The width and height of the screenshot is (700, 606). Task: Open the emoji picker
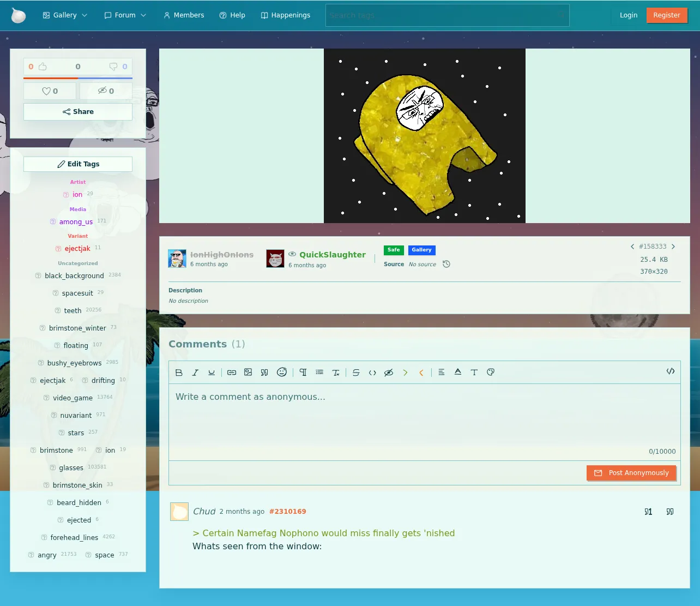click(x=282, y=372)
